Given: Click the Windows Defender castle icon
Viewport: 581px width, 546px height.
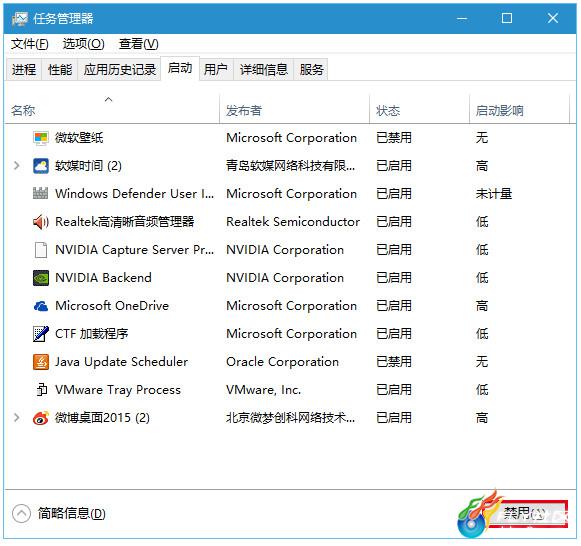Looking at the screenshot, I should pyautogui.click(x=41, y=194).
